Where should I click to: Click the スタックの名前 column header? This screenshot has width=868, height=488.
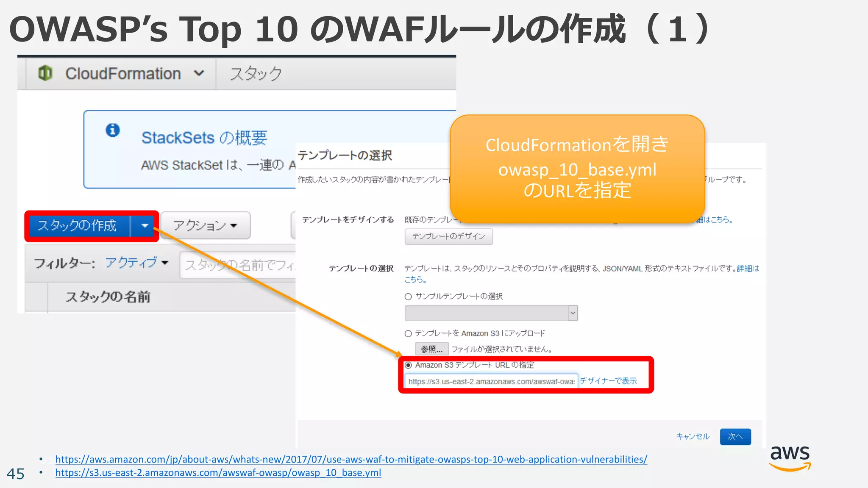click(x=108, y=297)
